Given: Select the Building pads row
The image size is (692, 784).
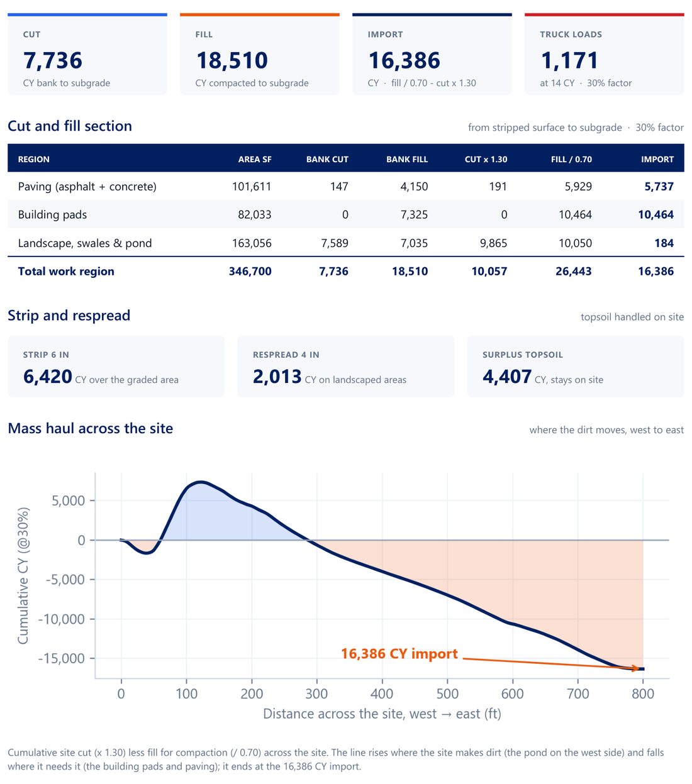Looking at the screenshot, I should [x=346, y=214].
